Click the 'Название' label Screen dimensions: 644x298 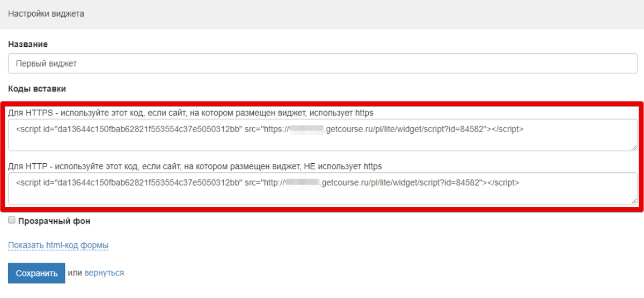pyautogui.click(x=28, y=44)
